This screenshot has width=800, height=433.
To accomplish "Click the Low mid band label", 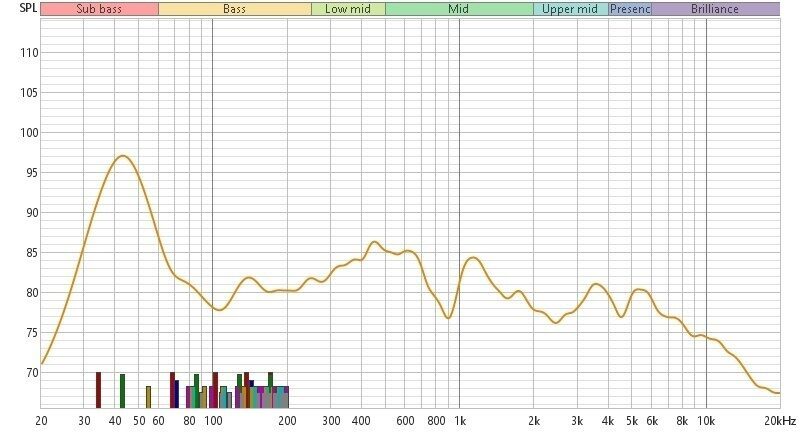I will (x=348, y=9).
